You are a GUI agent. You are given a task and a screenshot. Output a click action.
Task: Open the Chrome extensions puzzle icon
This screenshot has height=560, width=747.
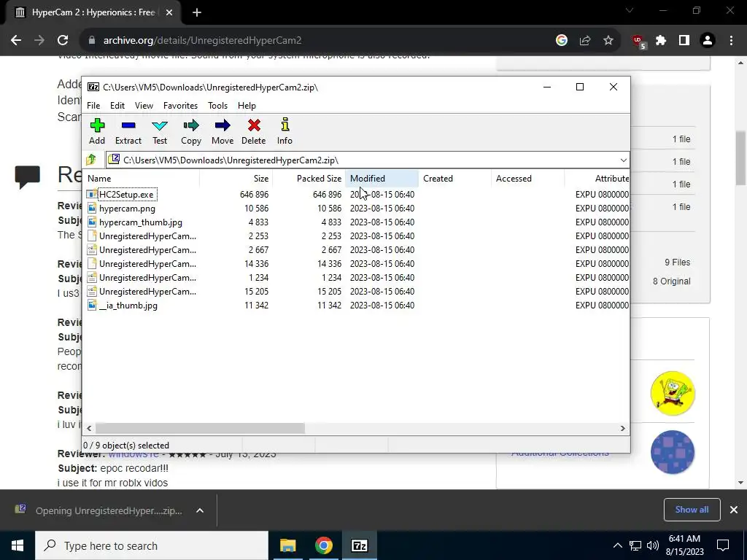[x=661, y=41]
